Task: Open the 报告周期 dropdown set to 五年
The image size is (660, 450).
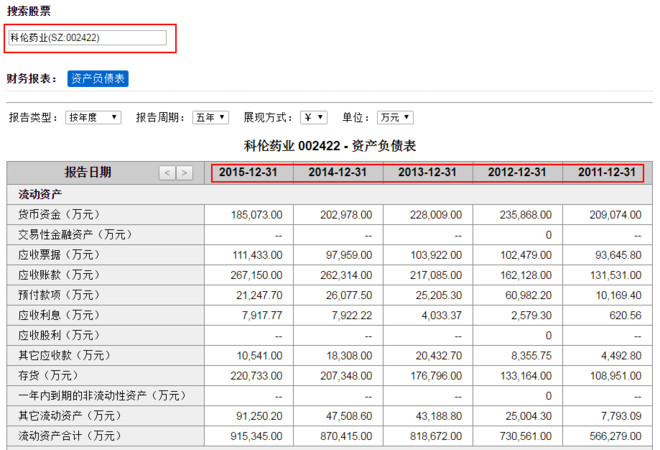Action: pos(210,117)
